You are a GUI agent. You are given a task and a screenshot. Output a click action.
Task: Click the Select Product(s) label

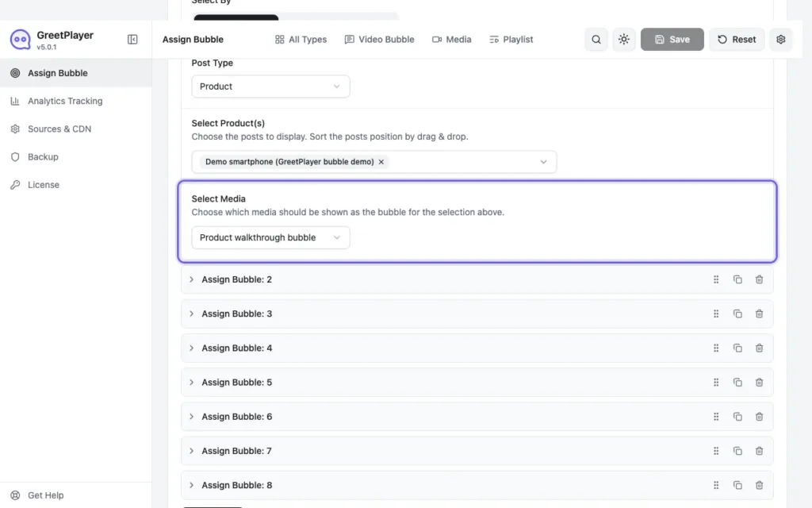(x=228, y=123)
